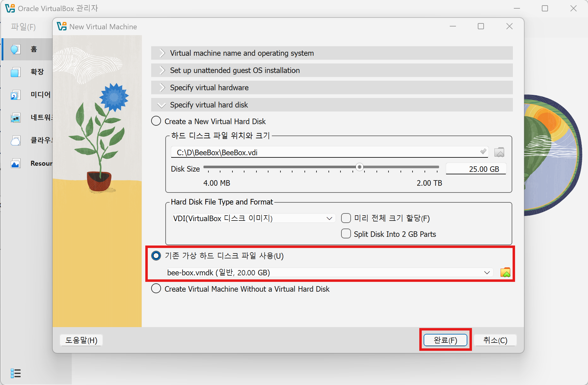Open the Media (미디어) sidebar icon
The image size is (588, 385).
pos(15,95)
